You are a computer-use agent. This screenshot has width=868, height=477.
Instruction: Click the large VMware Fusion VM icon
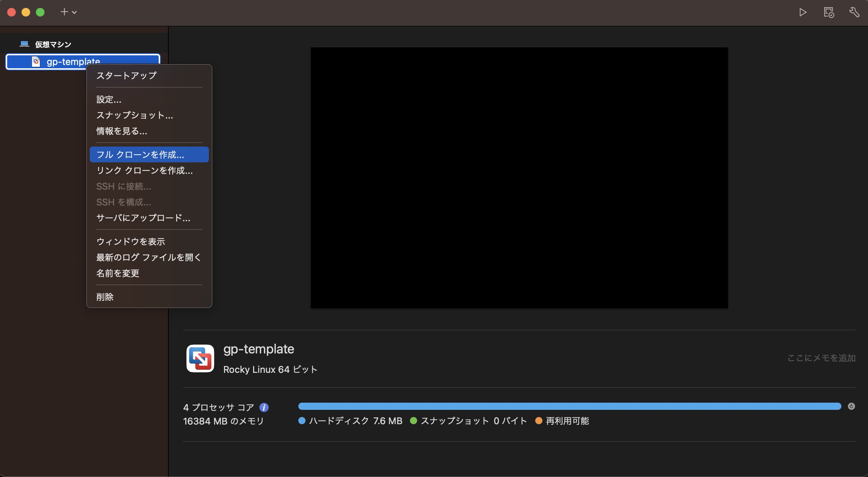point(200,358)
